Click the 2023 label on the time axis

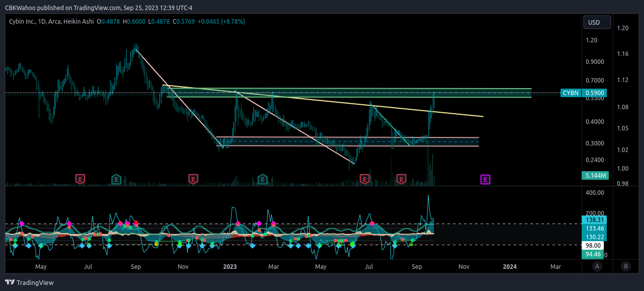[230, 266]
